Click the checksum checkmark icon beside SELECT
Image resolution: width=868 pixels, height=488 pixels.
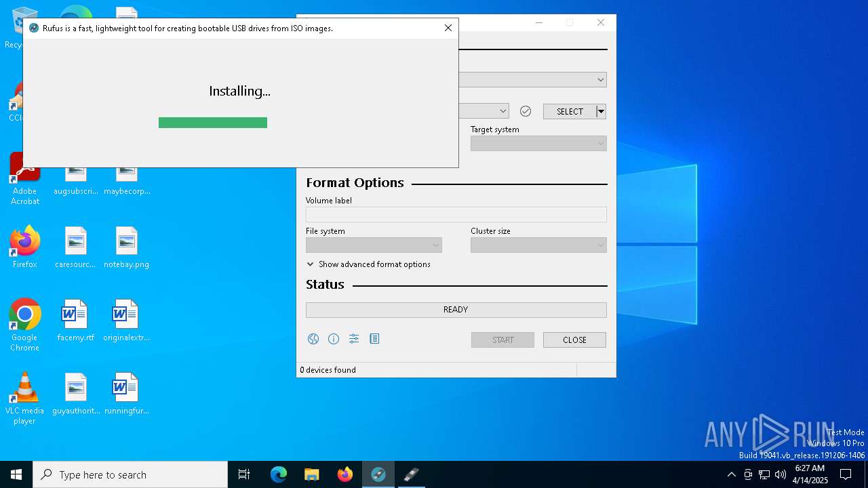526,111
